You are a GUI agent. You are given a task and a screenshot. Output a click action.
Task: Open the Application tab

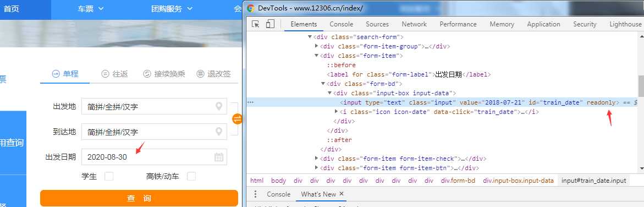(x=543, y=24)
